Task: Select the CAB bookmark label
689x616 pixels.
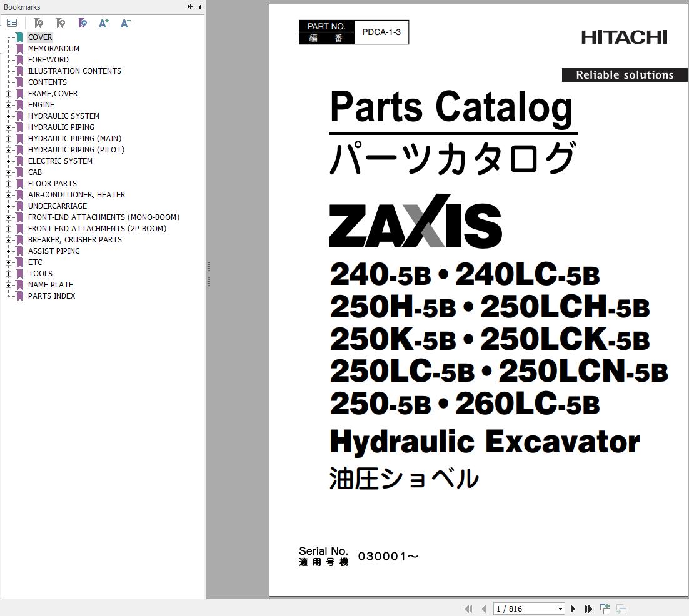Action: click(35, 172)
